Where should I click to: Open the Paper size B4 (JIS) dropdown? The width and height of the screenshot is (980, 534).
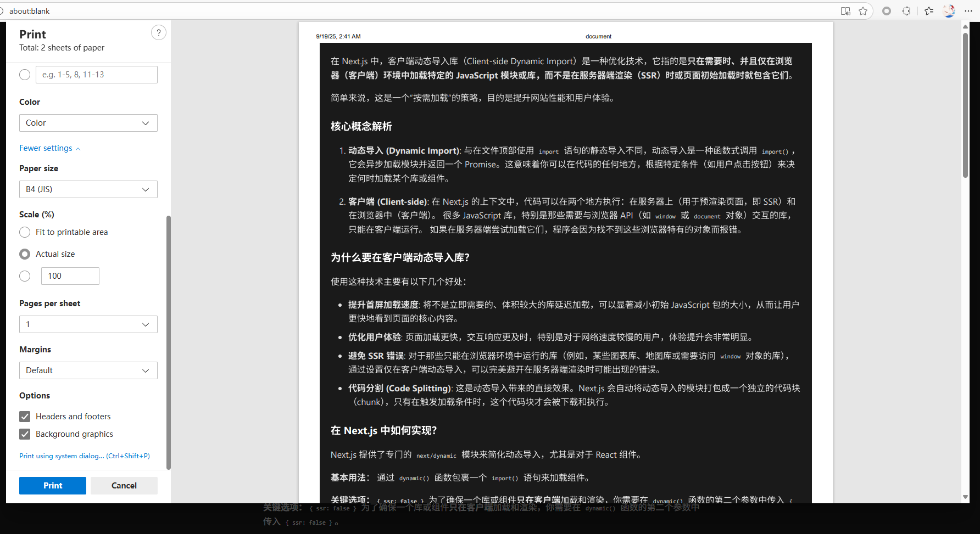[x=88, y=189]
